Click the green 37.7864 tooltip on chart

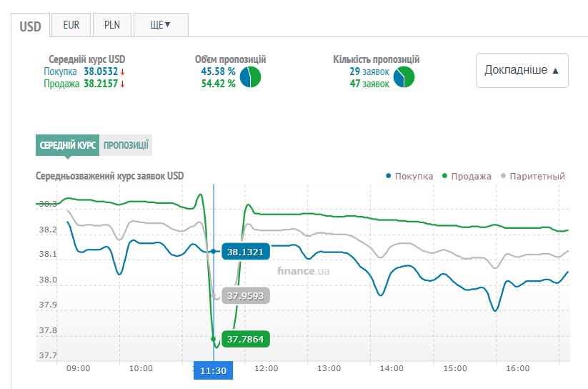[244, 338]
